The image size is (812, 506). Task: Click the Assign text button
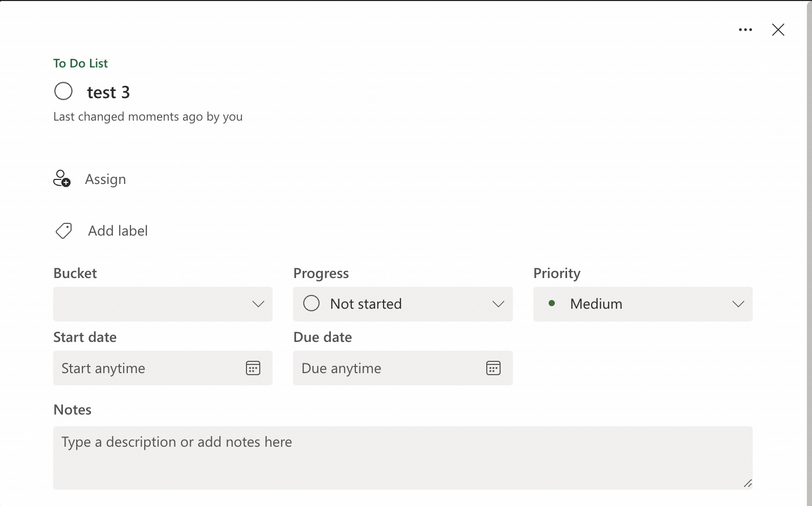tap(105, 179)
